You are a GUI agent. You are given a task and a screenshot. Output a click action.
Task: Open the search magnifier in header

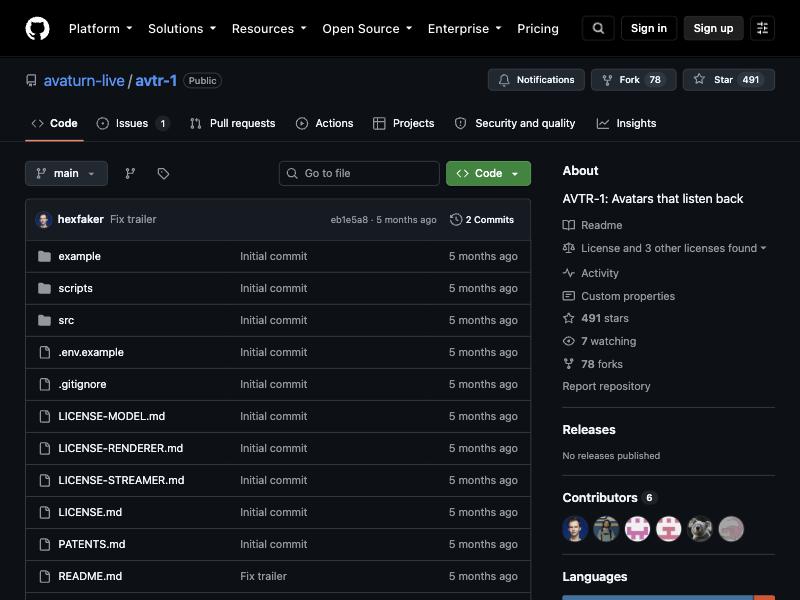click(598, 28)
